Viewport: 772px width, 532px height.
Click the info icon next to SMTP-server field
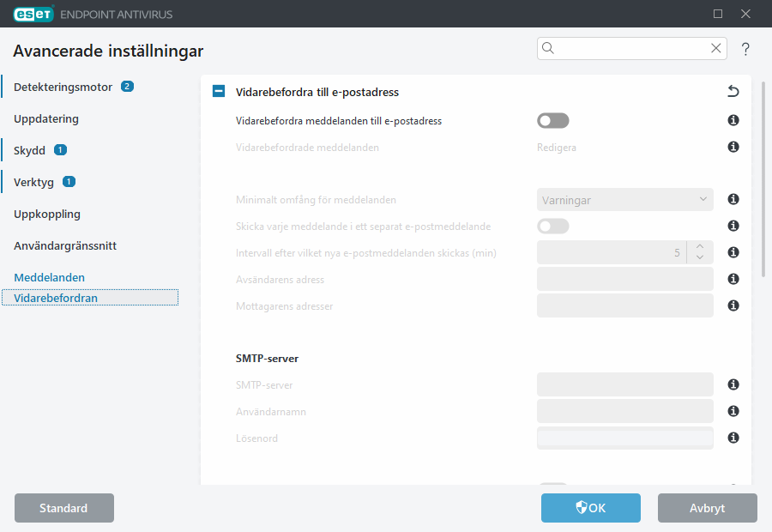pos(733,384)
